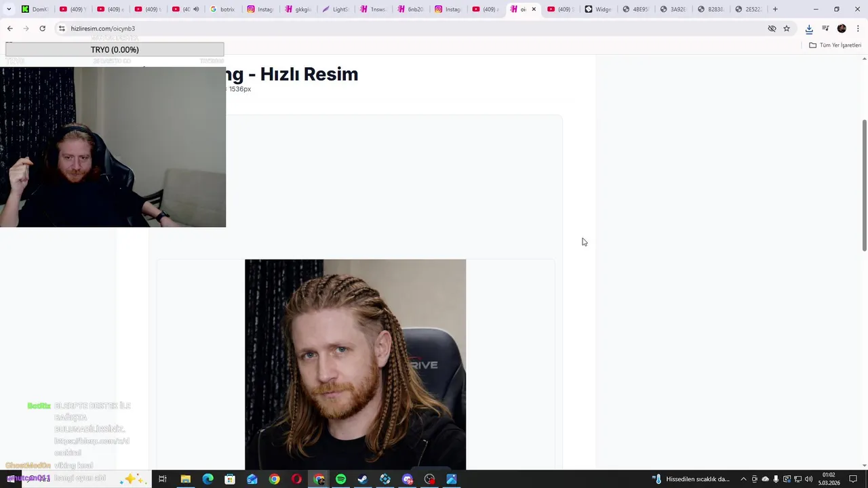Switch to the gkkgi tab
The width and height of the screenshot is (868, 488).
tap(298, 9)
